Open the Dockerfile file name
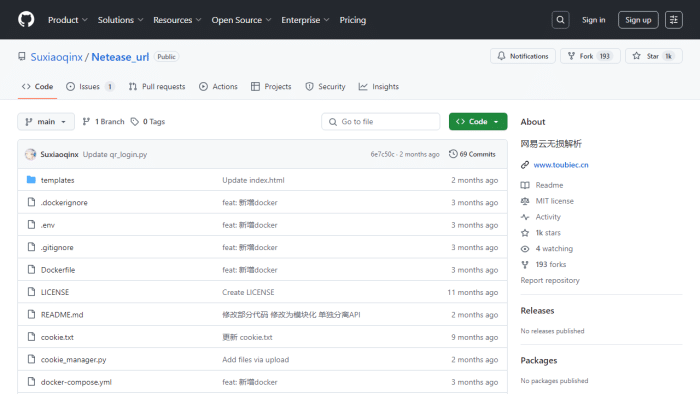Screen dimensions: 700x394 tap(58, 270)
